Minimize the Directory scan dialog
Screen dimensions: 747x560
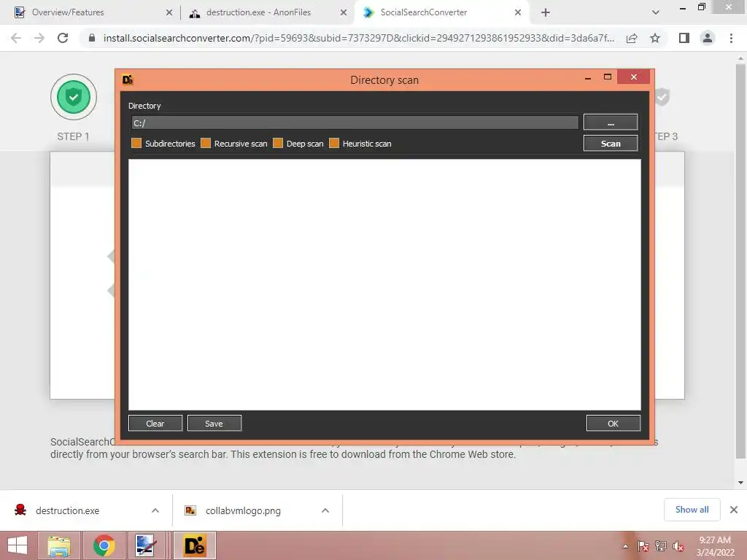pyautogui.click(x=588, y=77)
